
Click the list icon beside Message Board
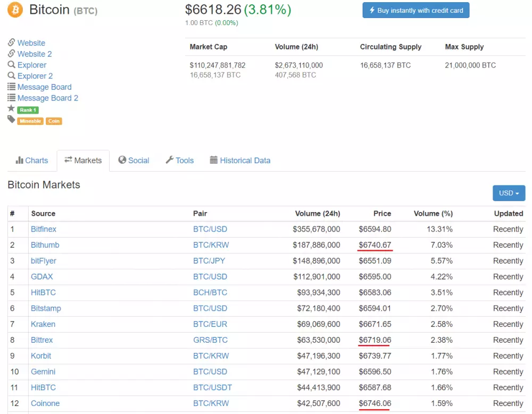(10, 87)
